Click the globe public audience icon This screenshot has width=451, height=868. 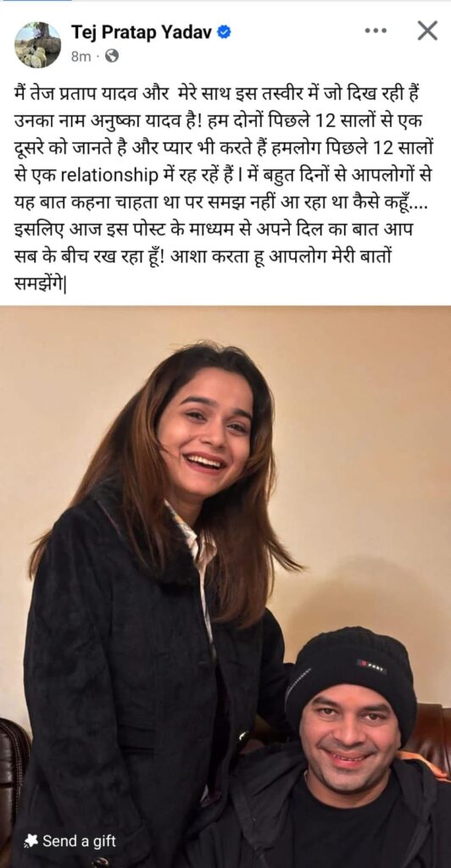point(112,56)
